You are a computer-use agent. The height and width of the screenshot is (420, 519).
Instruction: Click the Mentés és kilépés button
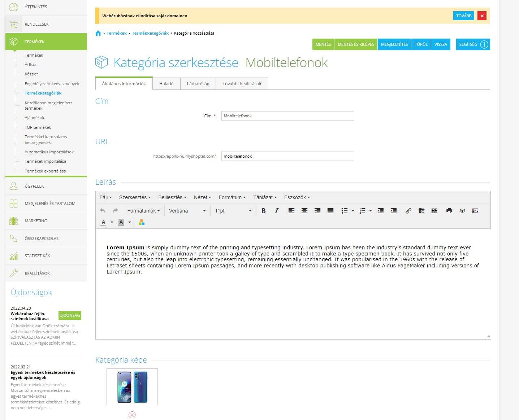(356, 44)
